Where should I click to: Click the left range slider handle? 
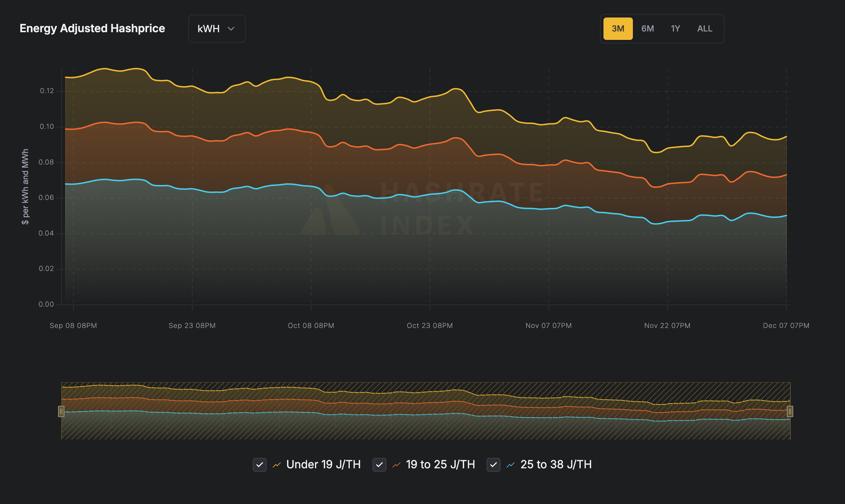click(61, 411)
